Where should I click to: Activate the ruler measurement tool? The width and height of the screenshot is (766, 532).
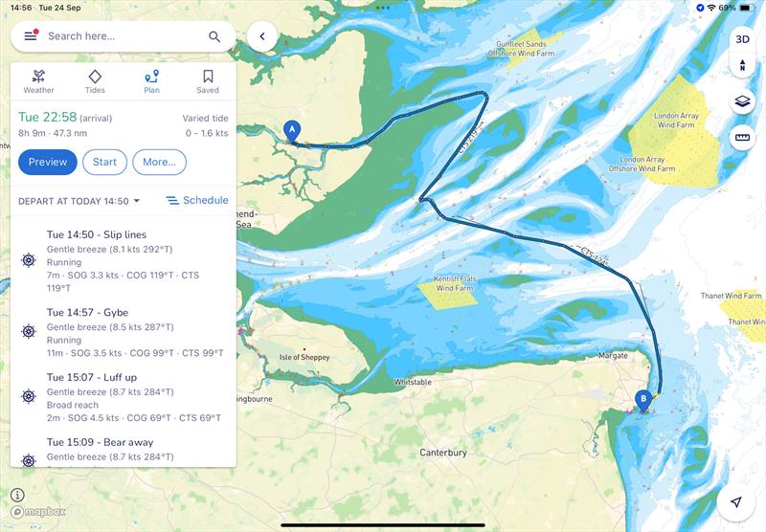743,138
